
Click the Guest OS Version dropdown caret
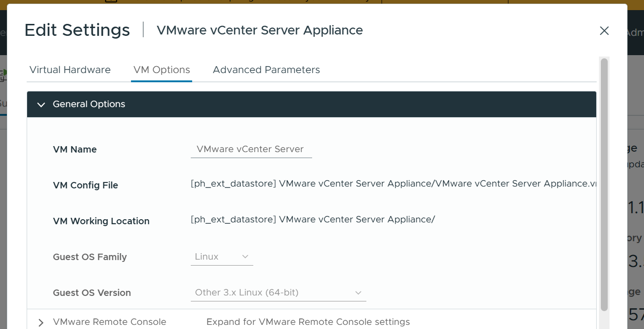[x=358, y=293]
